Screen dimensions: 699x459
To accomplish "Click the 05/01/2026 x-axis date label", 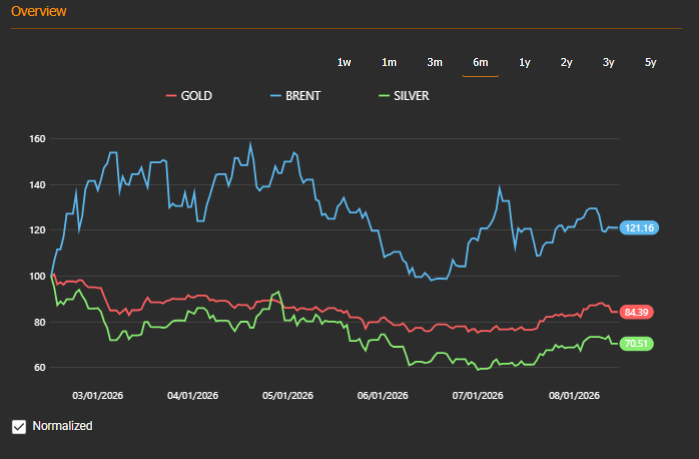I will tap(288, 396).
